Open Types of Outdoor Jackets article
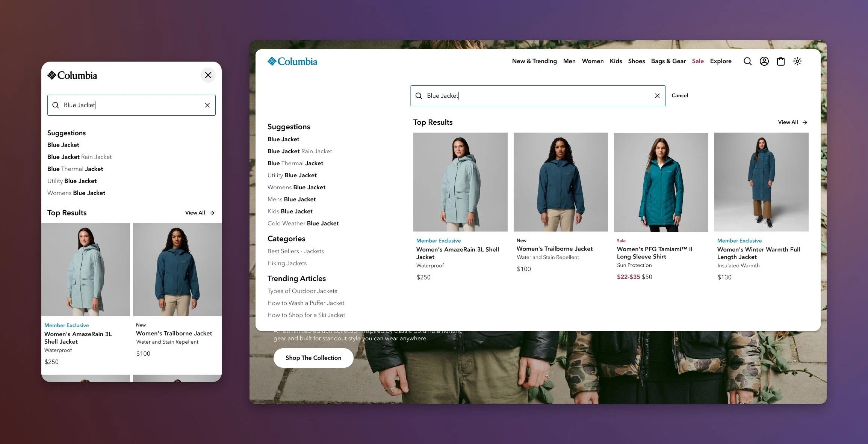This screenshot has height=444, width=868. [x=302, y=291]
